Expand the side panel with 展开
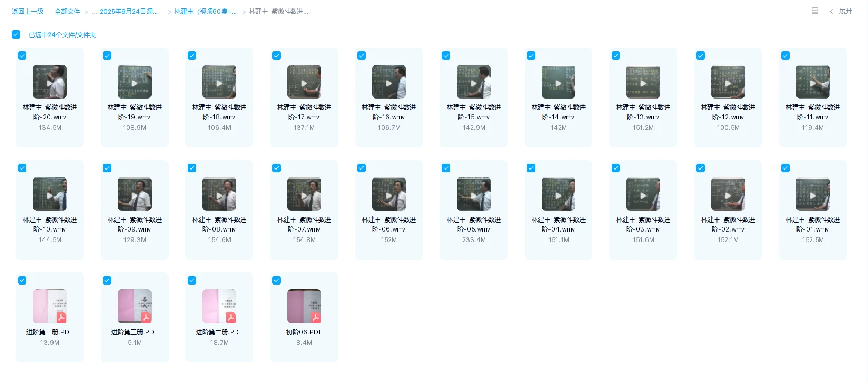 (x=842, y=11)
